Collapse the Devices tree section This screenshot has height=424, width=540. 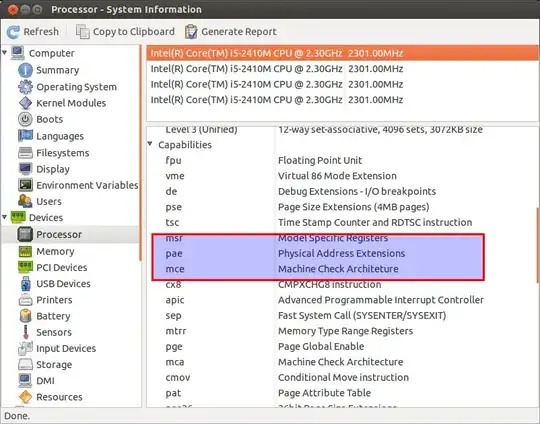[x=4, y=217]
